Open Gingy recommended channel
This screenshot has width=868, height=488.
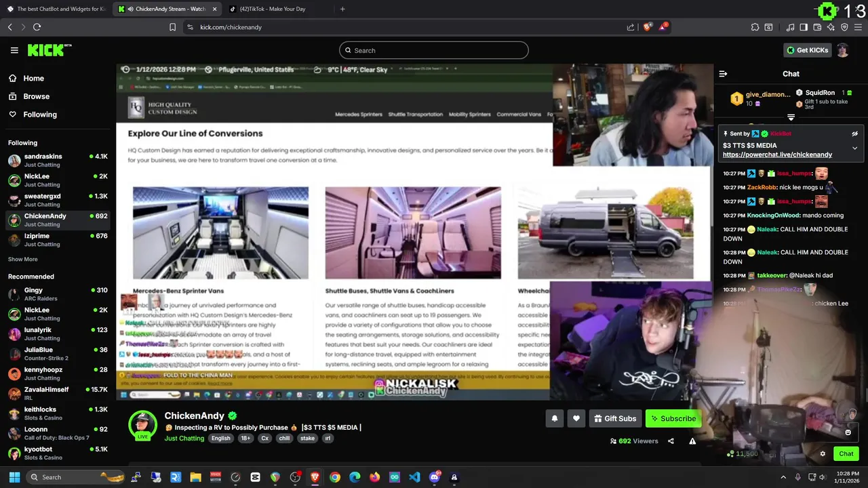58,294
